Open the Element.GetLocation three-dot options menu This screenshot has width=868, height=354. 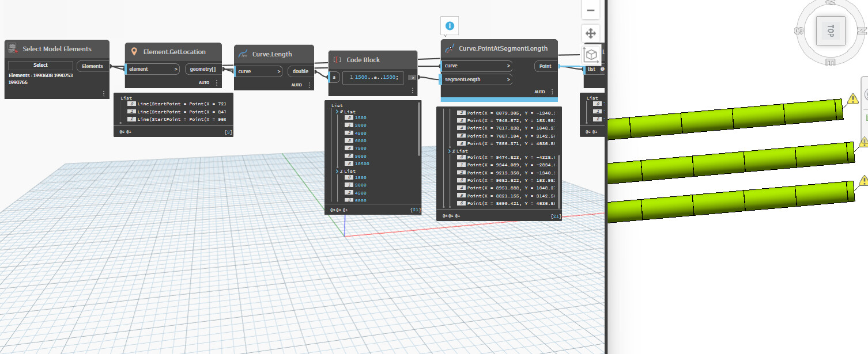coord(217,83)
